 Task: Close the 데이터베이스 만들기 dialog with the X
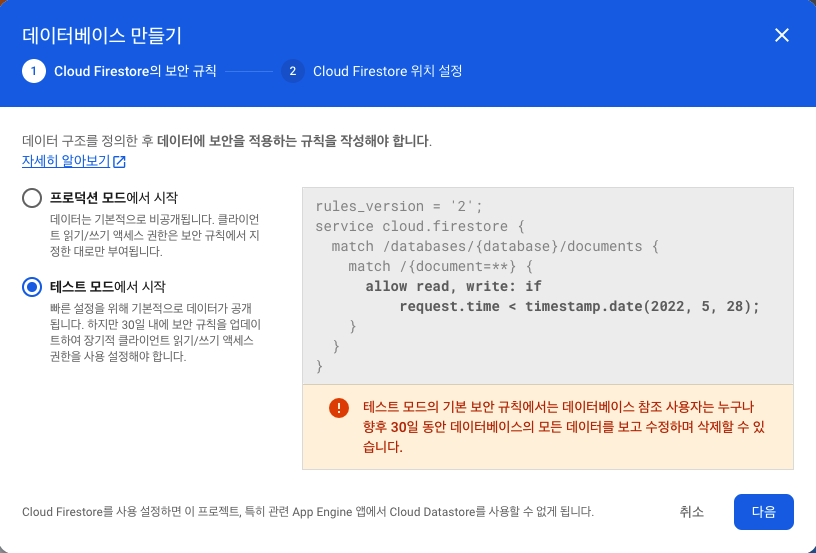pos(782,35)
